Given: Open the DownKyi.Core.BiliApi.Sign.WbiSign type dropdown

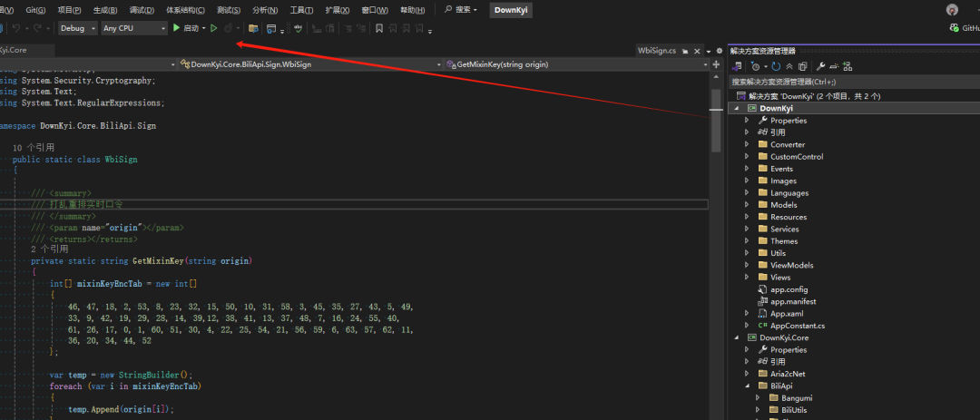Looking at the screenshot, I should (x=310, y=64).
